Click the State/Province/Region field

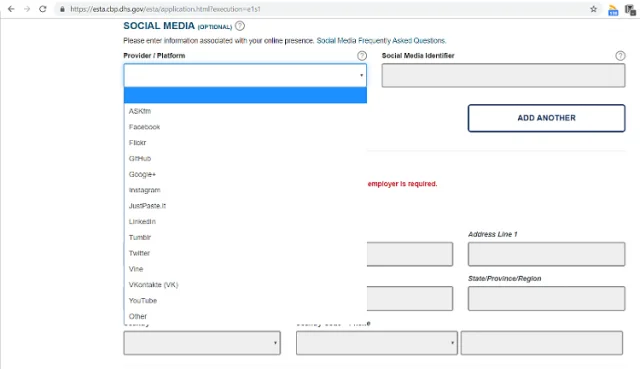click(x=547, y=298)
